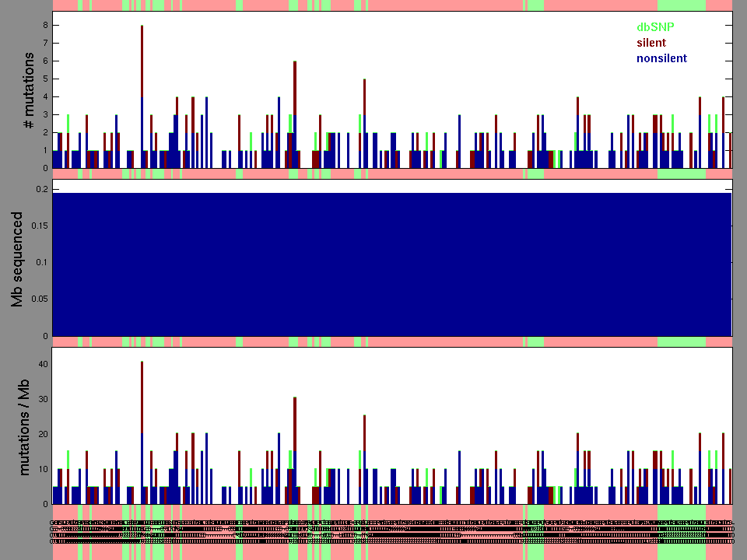Click the wide green segment in top color strip
Viewport: 747px width, 560px height.
tap(682, 5)
